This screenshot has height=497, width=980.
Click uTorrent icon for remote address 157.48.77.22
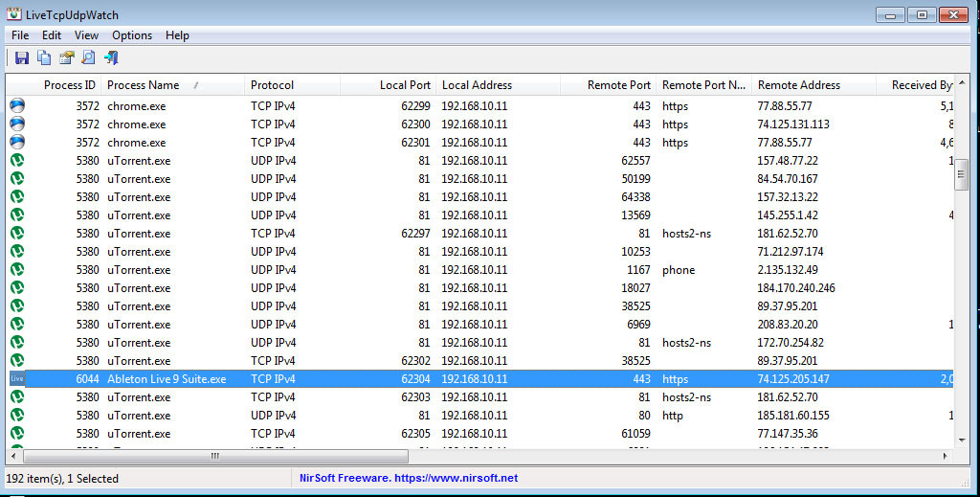click(17, 160)
